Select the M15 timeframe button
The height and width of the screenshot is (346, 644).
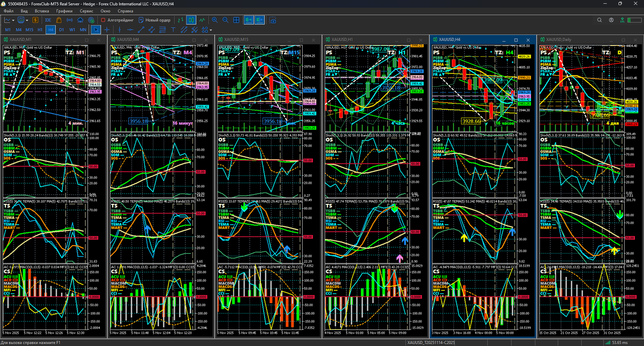tap(30, 30)
